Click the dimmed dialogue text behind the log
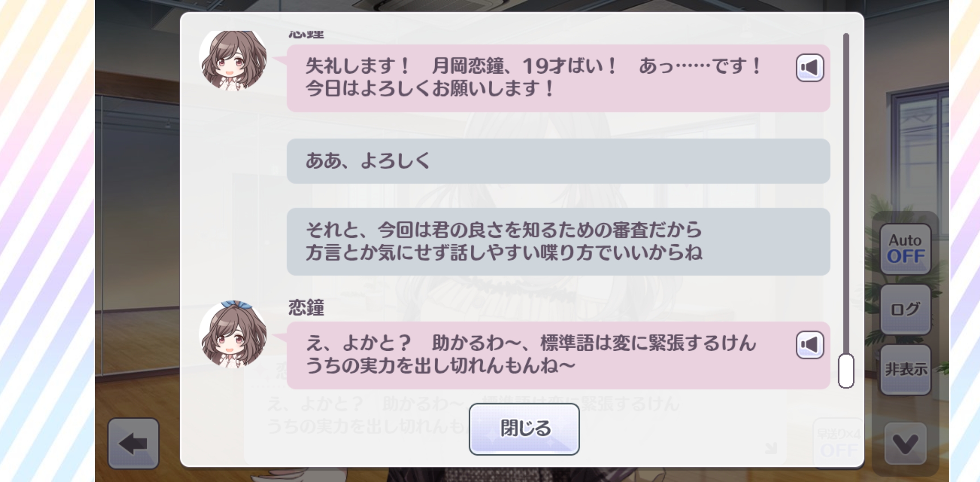Image resolution: width=980 pixels, height=482 pixels. click(473, 415)
